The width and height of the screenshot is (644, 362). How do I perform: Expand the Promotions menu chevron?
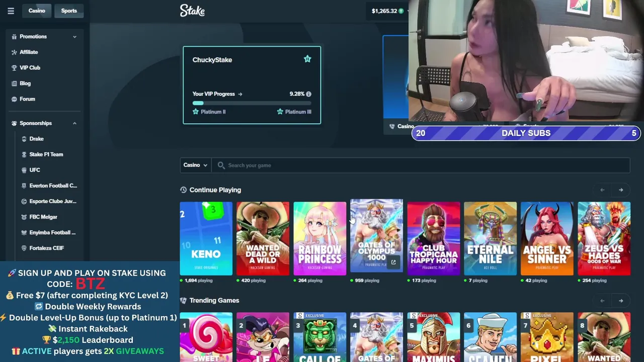point(74,37)
